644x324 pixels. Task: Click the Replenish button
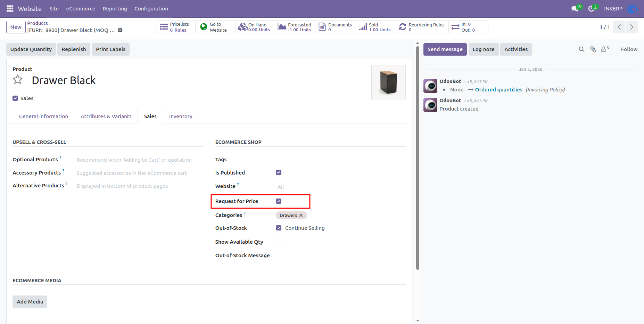[x=74, y=49]
